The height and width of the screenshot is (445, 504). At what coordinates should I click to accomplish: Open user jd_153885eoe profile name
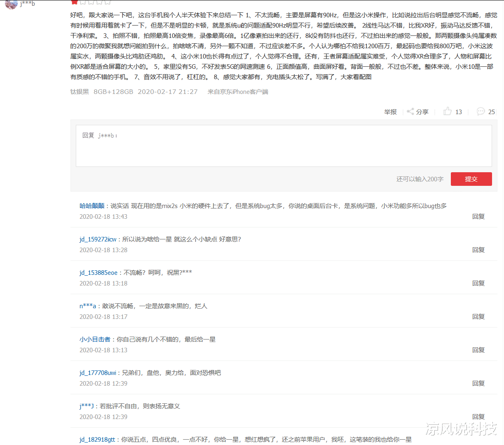[98, 272]
